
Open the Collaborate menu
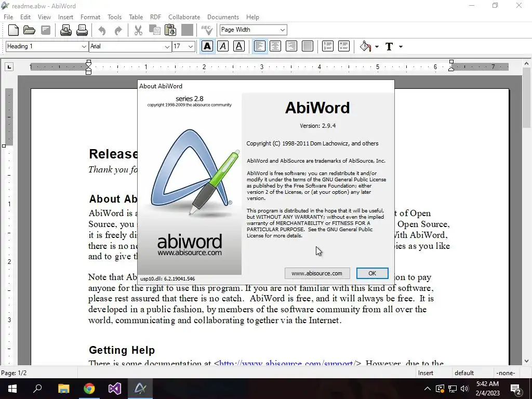tap(184, 17)
